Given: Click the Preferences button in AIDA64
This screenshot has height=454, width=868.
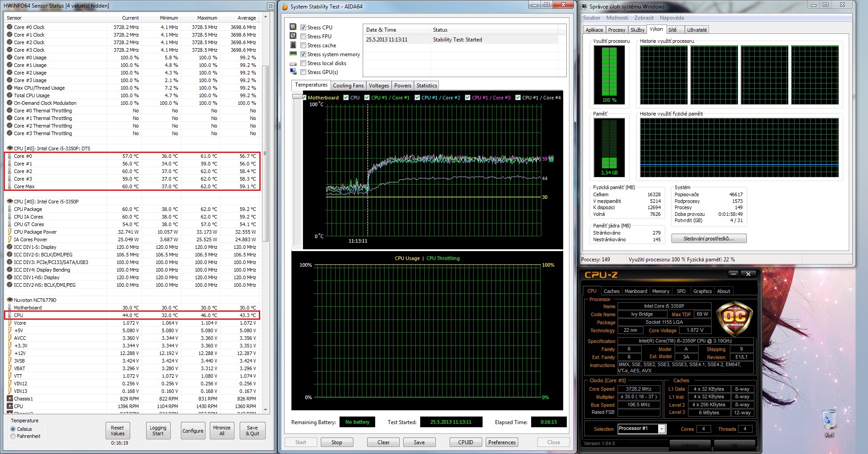Looking at the screenshot, I should click(x=502, y=442).
